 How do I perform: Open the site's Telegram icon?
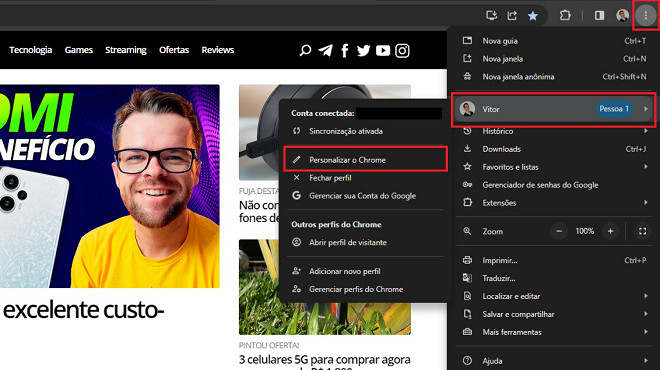click(x=325, y=51)
